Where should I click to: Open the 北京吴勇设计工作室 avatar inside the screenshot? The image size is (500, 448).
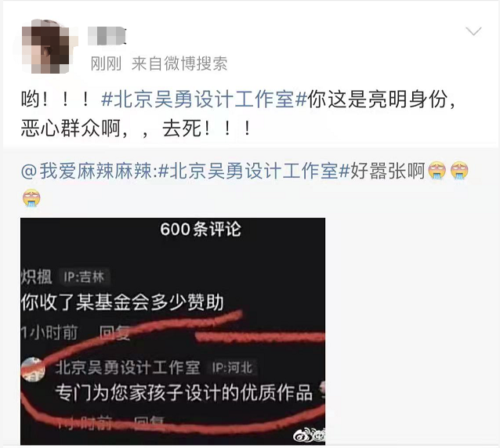[33, 369]
